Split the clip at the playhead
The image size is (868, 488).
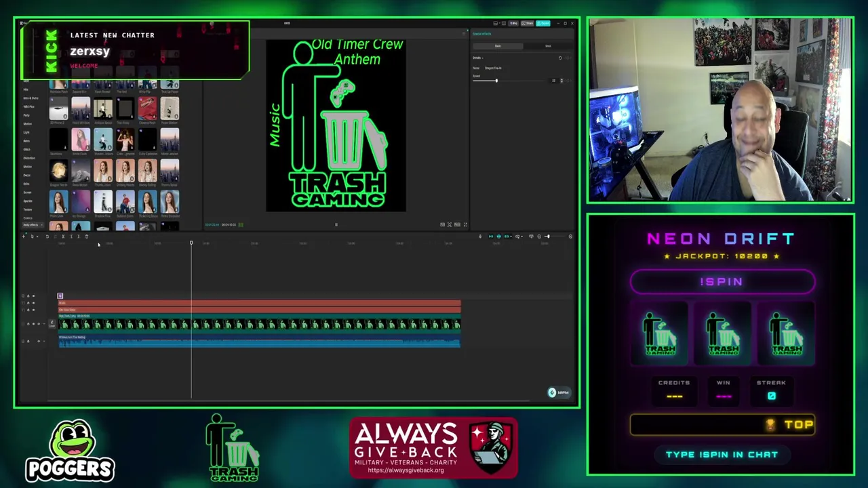tap(63, 237)
